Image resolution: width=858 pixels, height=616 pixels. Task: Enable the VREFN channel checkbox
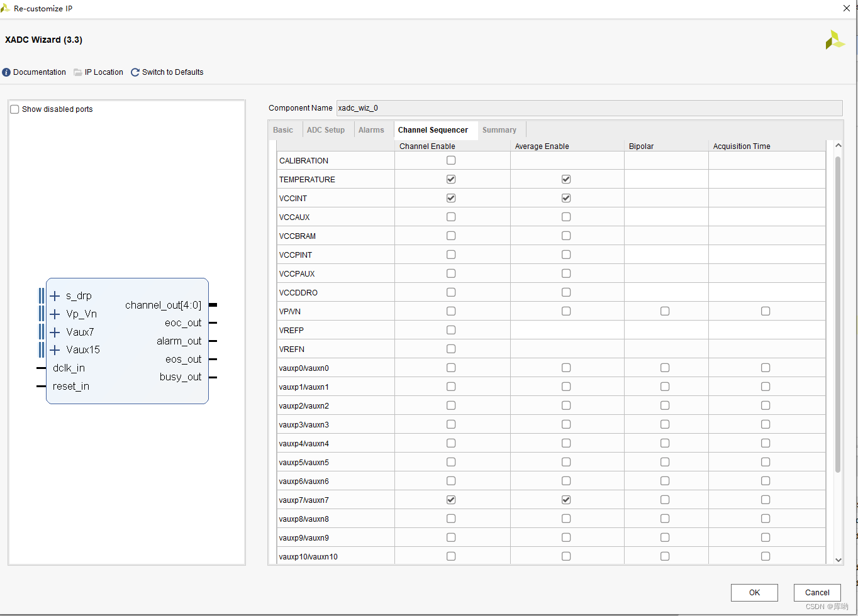click(451, 349)
